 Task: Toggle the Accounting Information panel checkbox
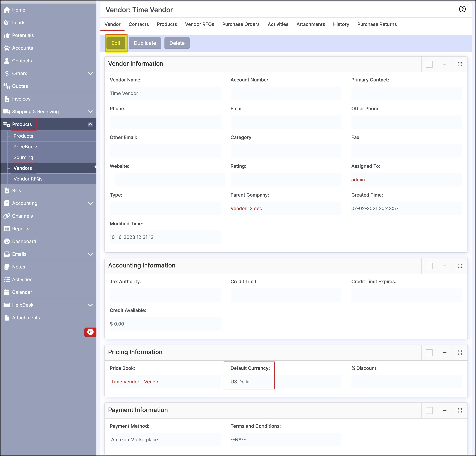point(429,266)
